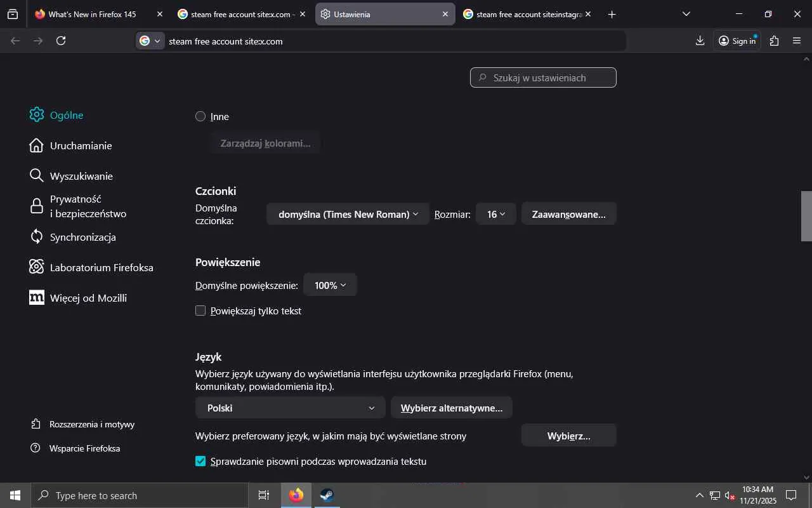Uncheck Sprawdzanie pisowni checkbox

point(200,461)
